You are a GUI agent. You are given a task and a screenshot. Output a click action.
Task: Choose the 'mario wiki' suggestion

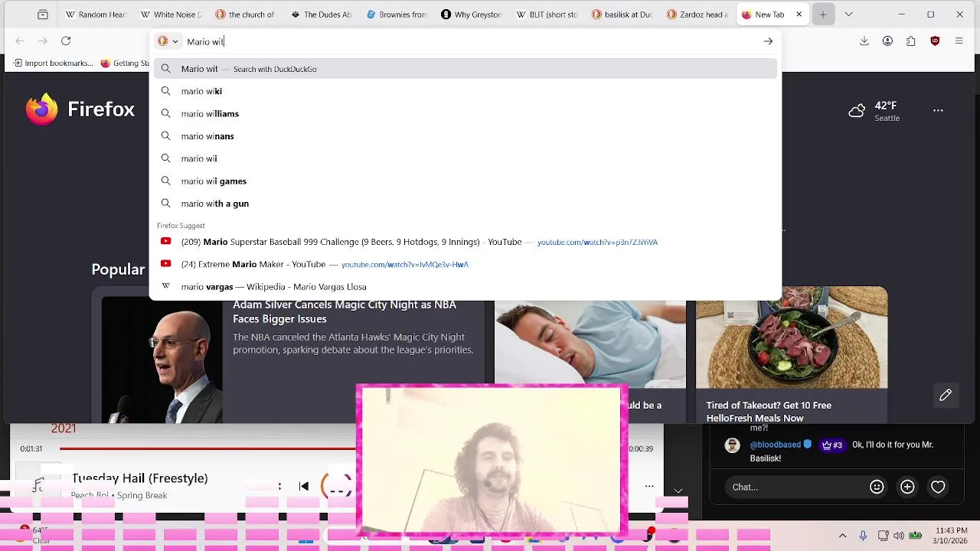(x=465, y=91)
